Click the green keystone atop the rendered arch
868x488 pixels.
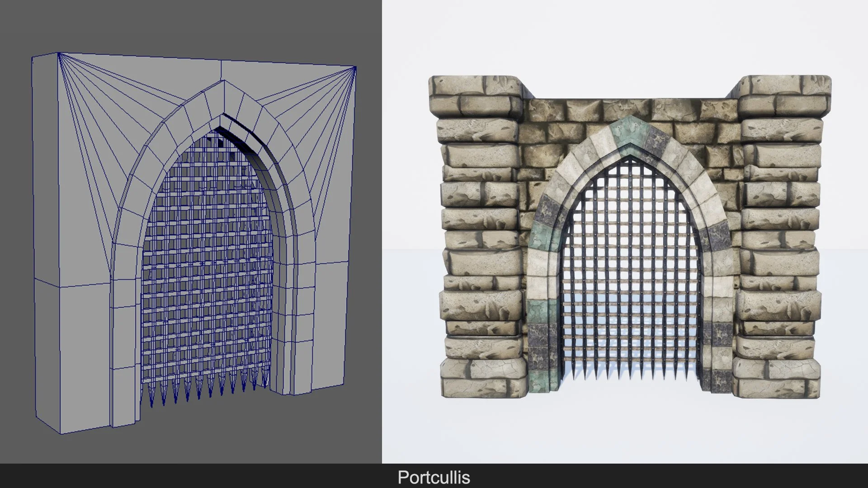tap(629, 131)
